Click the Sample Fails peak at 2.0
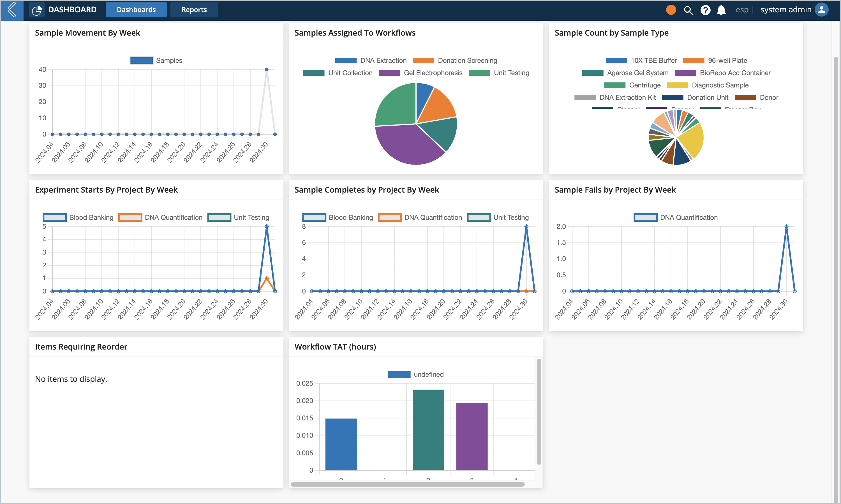 coord(786,226)
